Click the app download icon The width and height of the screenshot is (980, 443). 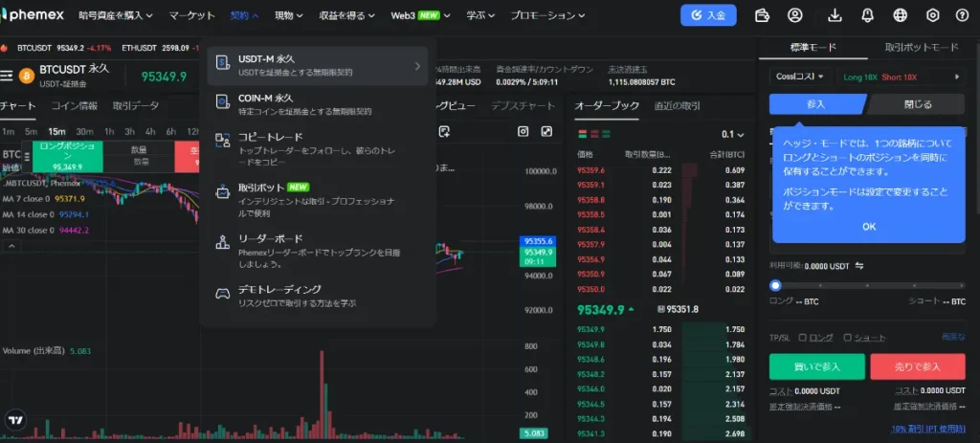point(835,15)
